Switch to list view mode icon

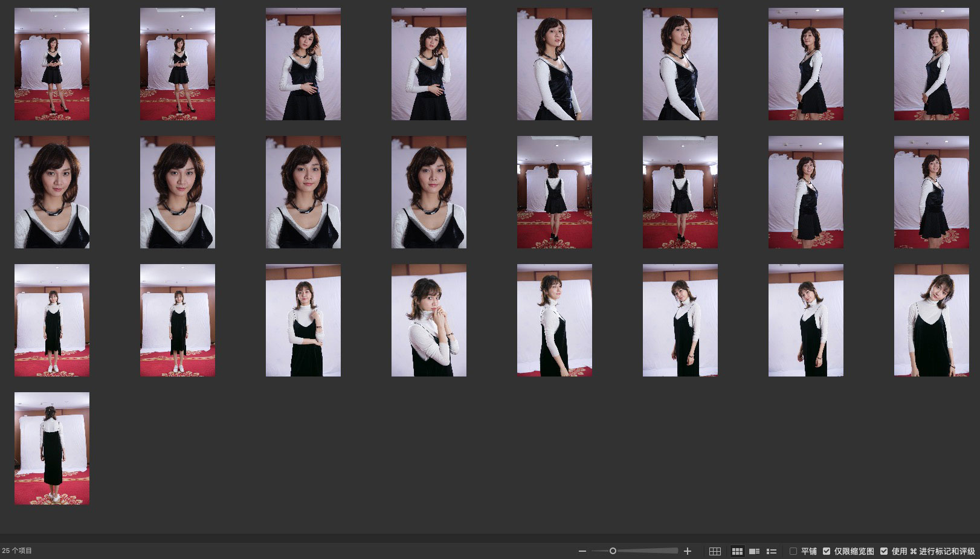(x=772, y=551)
